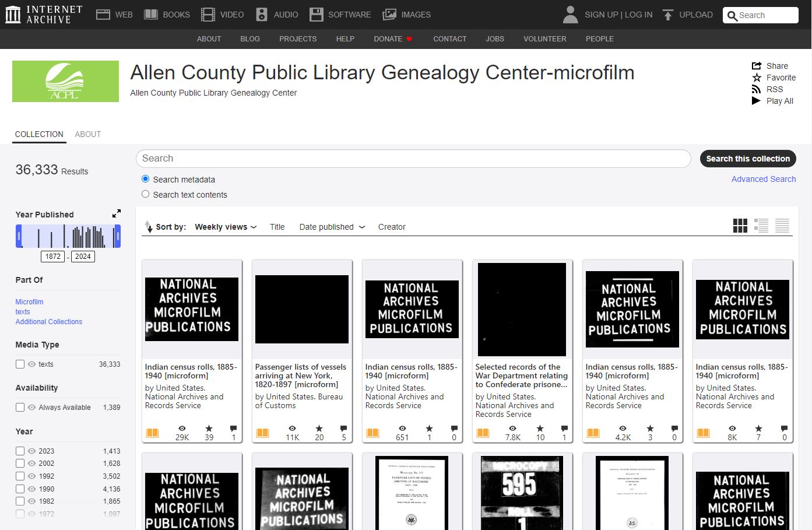Viewport: 812px width, 530px height.
Task: Click left handle of year range slider
Action: (x=19, y=236)
